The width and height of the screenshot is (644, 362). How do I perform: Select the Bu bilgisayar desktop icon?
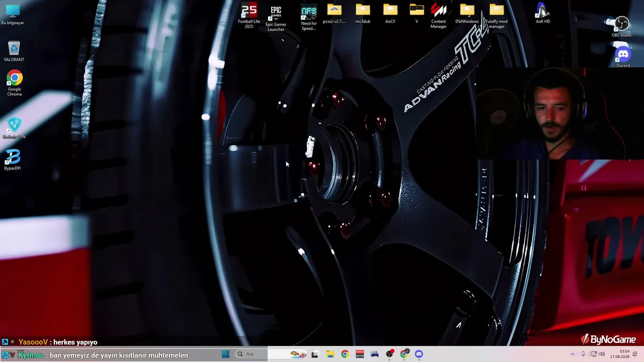coord(13,15)
